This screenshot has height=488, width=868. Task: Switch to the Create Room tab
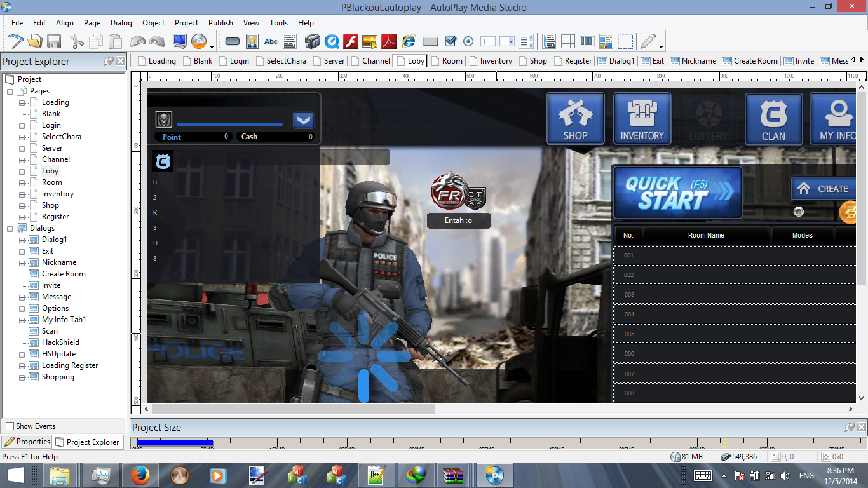coord(750,61)
